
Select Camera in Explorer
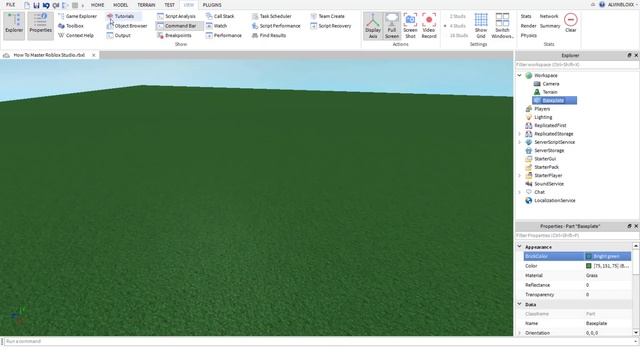click(x=551, y=84)
